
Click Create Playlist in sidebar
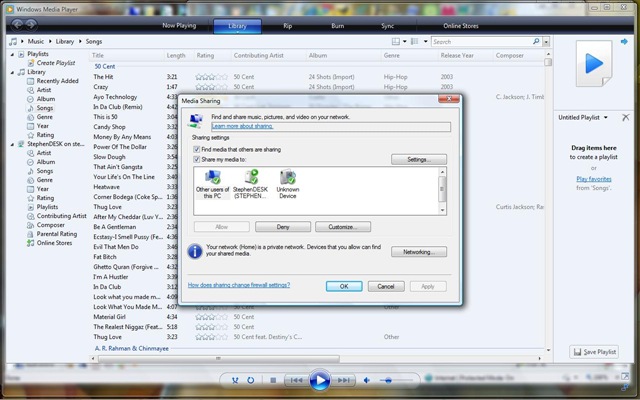56,63
